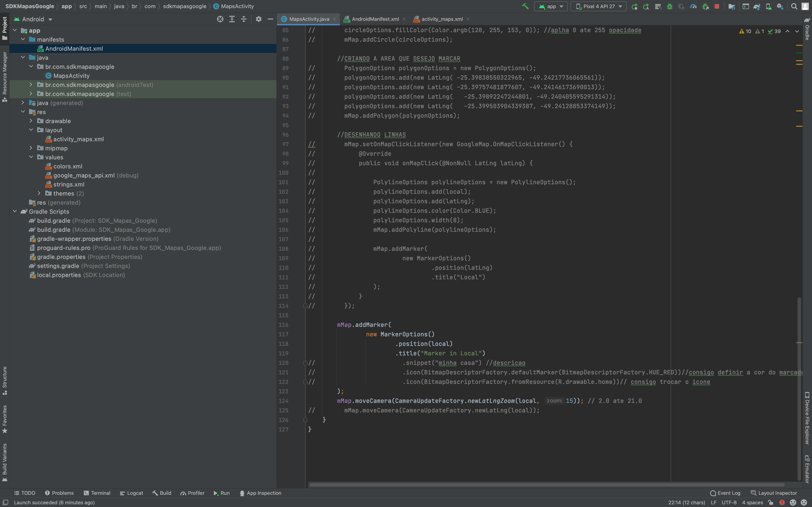Open the Logcat tab at the bottom
812x507 pixels.
point(134,493)
